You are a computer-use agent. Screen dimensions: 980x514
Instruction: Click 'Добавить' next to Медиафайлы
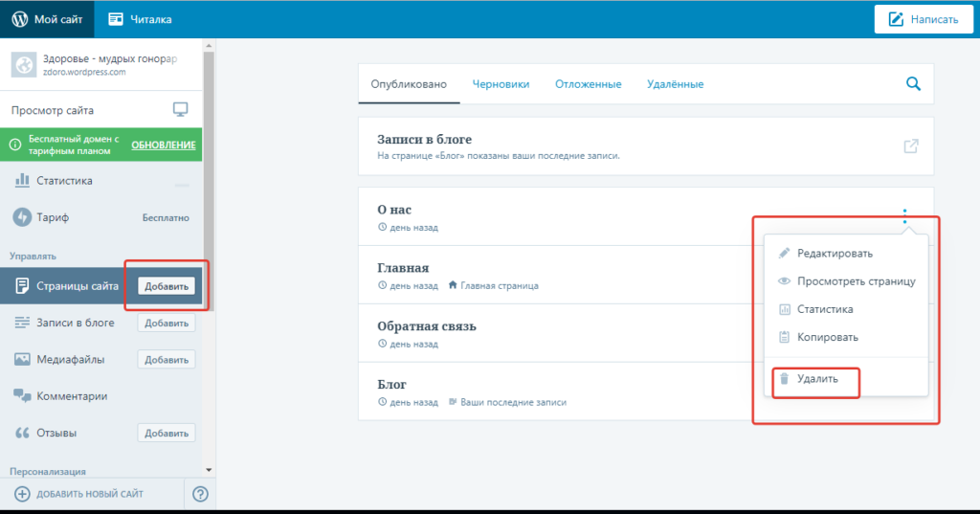tap(167, 360)
